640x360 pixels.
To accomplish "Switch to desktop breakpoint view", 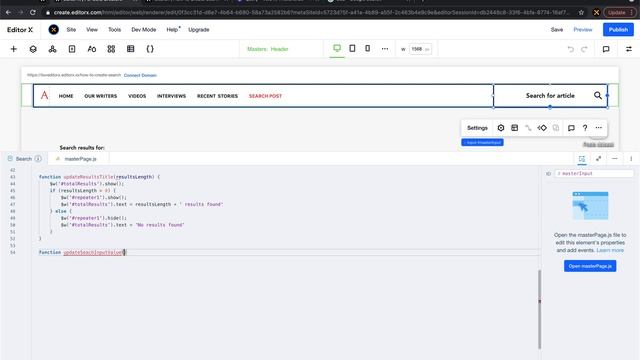I will (337, 49).
